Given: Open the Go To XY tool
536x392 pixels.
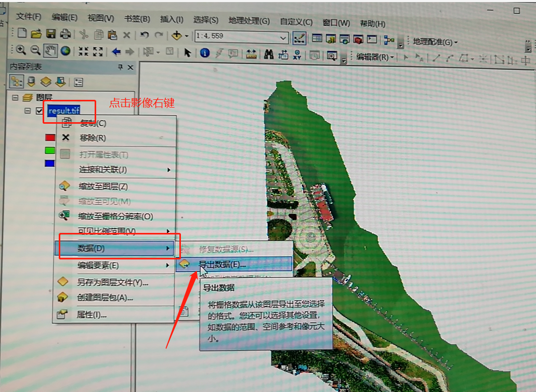Looking at the screenshot, I should click(297, 55).
